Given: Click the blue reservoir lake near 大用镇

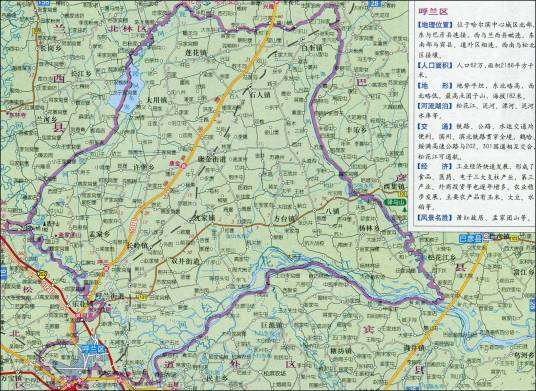Looking at the screenshot, I should [126, 92].
